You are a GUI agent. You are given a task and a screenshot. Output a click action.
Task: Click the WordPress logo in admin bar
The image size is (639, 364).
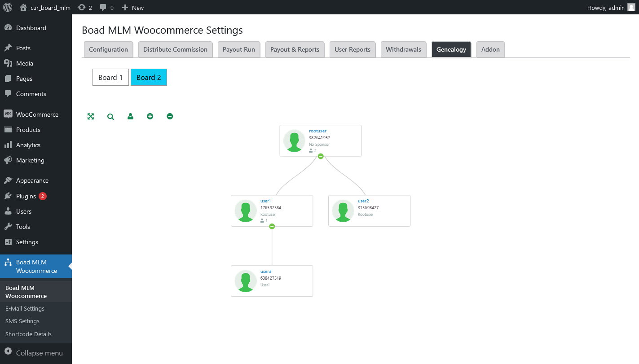8,7
